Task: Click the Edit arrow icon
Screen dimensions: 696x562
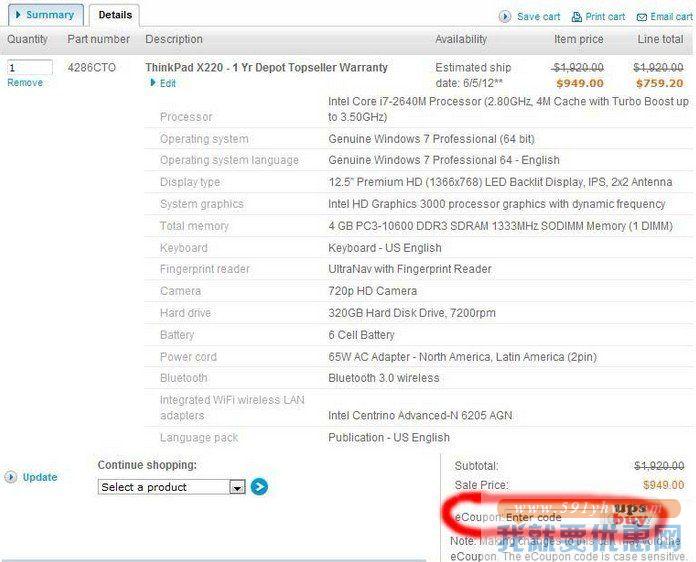Action: click(x=153, y=83)
